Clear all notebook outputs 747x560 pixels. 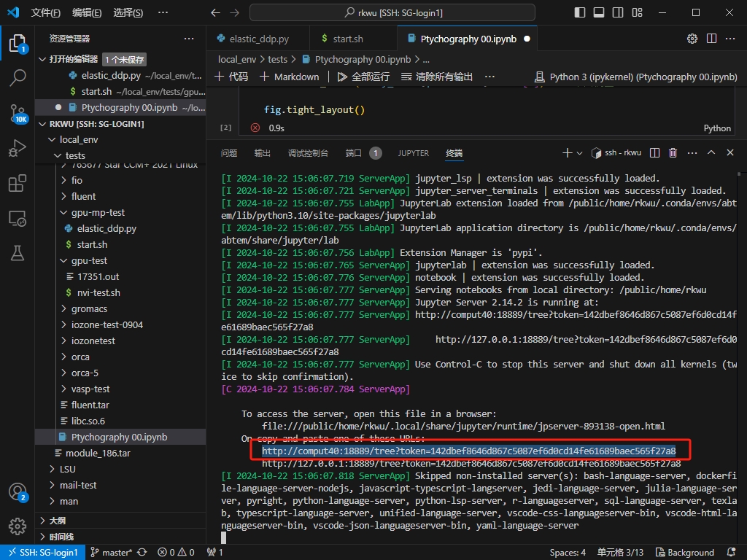[437, 77]
